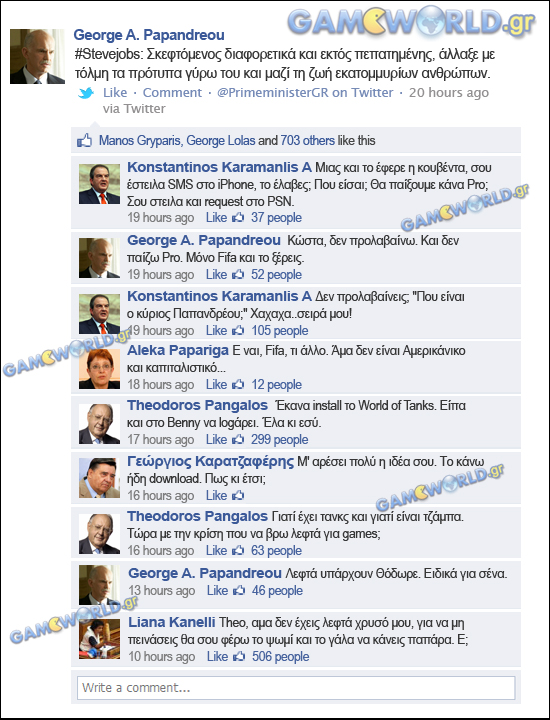Click thumbs-up icon beside 506 people

(x=239, y=657)
